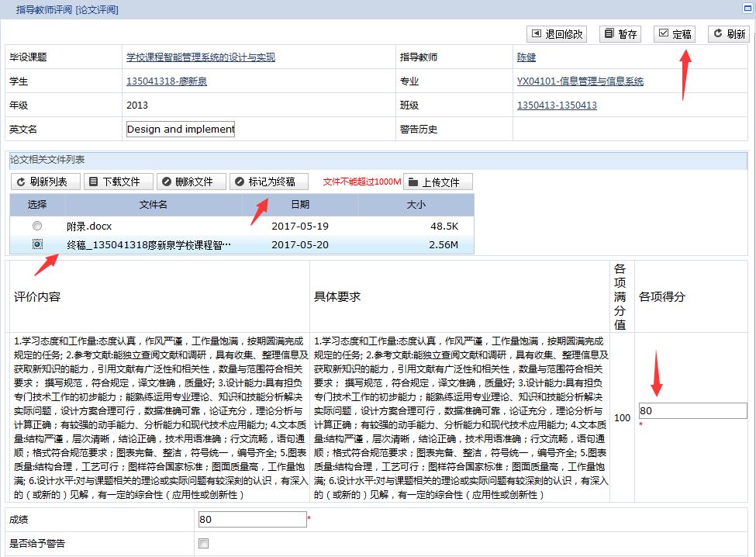Open class link 1350413-1350413

(557, 106)
